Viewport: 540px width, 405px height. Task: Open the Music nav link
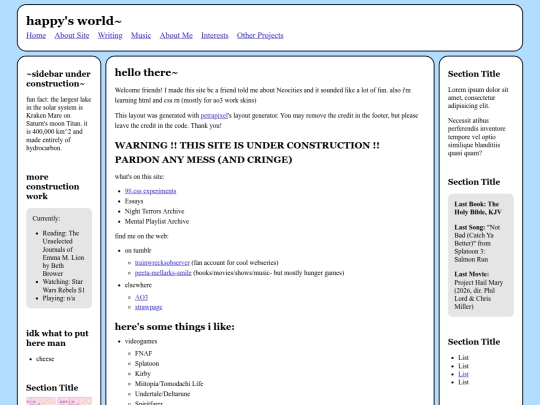coord(141,35)
